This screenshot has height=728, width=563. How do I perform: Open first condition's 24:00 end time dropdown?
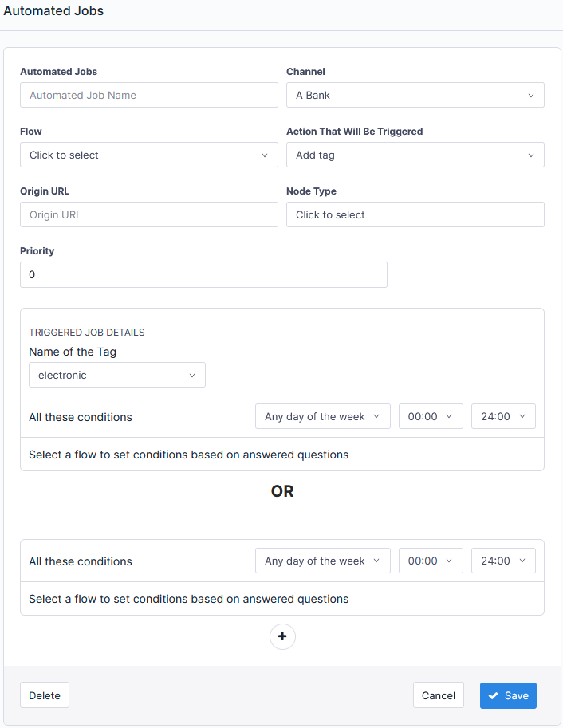pos(502,416)
